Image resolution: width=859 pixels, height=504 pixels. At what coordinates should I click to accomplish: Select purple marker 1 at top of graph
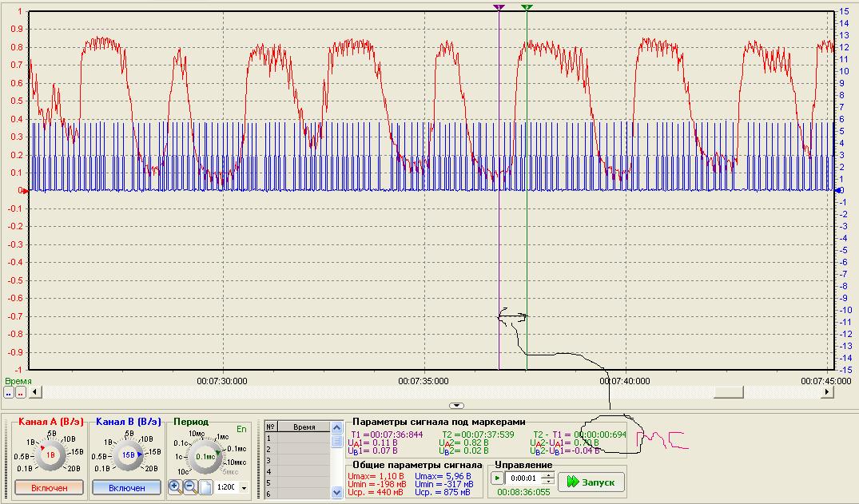(x=499, y=7)
